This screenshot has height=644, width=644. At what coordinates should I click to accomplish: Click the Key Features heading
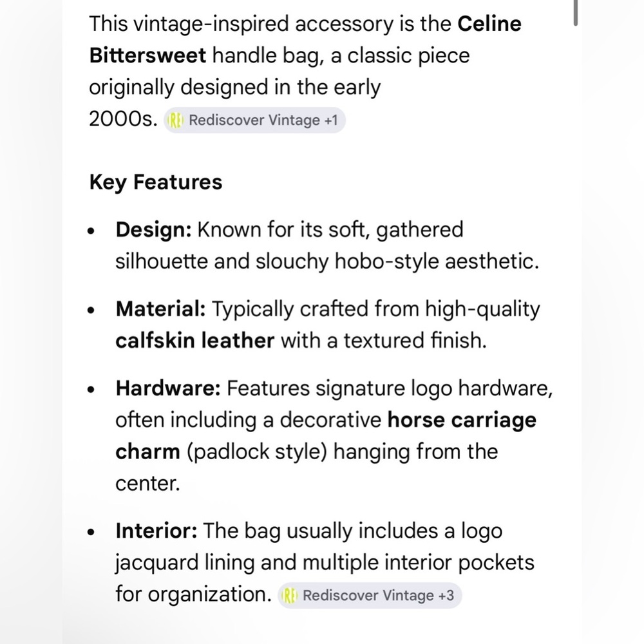[x=156, y=182]
